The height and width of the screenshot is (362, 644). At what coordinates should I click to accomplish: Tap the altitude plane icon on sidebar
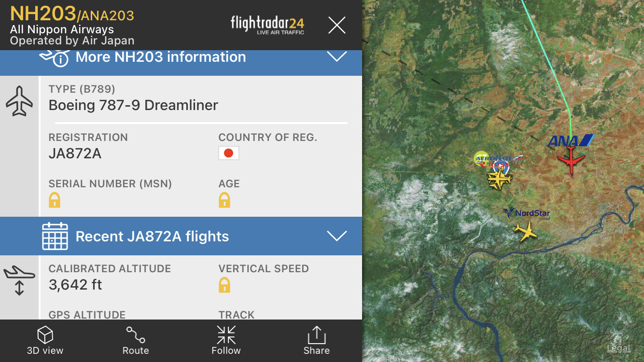point(19,280)
